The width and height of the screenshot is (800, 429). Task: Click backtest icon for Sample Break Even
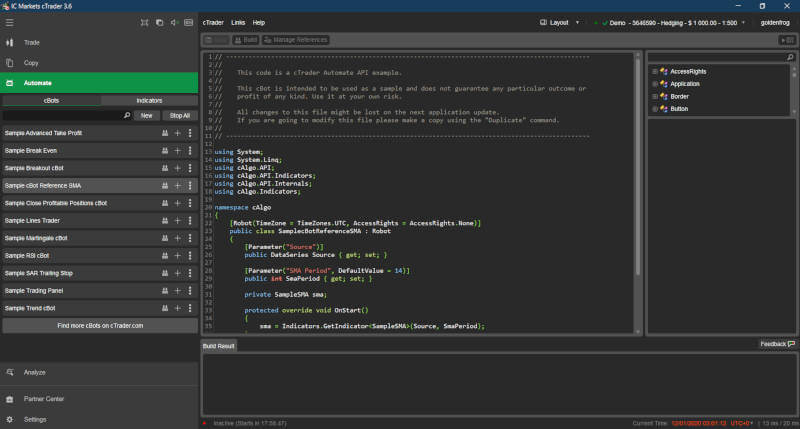point(164,150)
